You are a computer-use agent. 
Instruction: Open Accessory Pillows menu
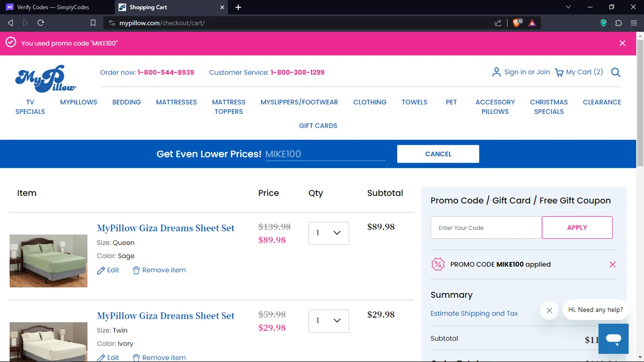[x=495, y=107]
